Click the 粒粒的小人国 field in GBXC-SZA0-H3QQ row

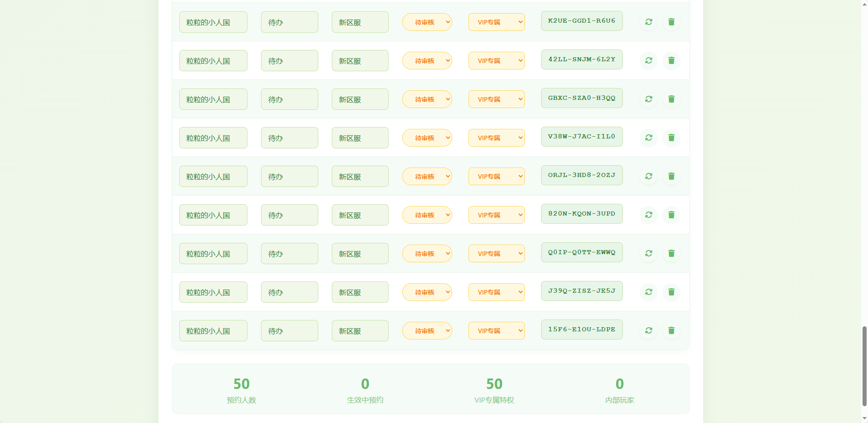pos(213,99)
